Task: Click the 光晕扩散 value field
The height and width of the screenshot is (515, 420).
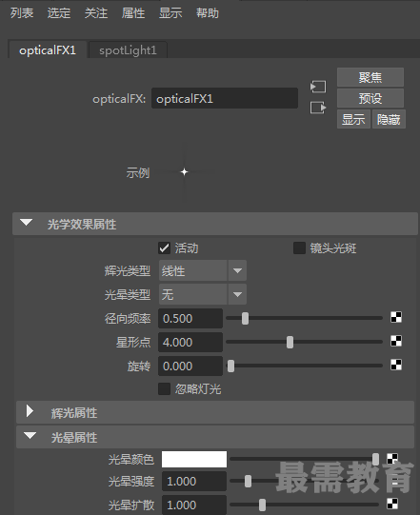Action: (194, 505)
